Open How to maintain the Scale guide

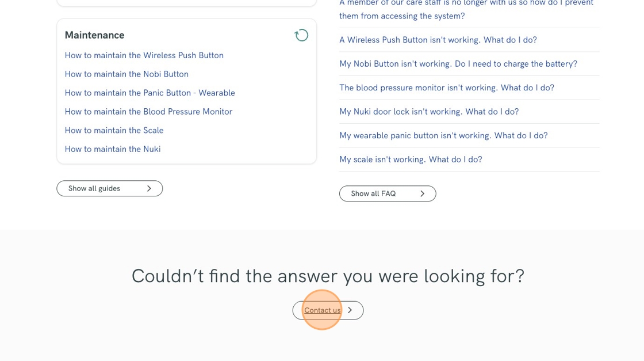pyautogui.click(x=114, y=131)
